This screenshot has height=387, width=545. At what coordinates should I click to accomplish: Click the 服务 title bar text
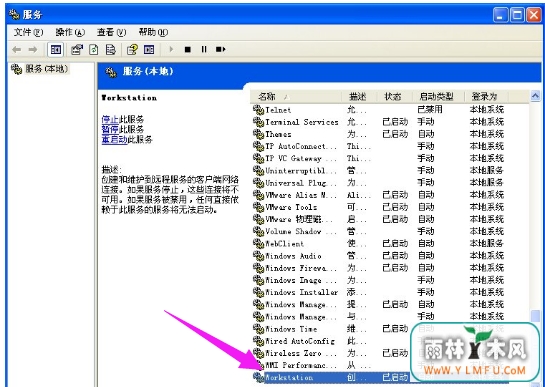coord(32,15)
